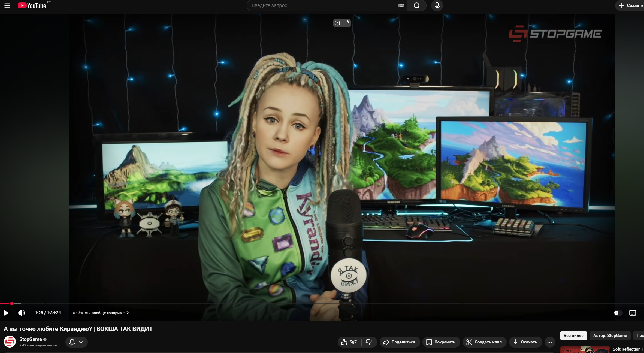This screenshot has height=353, width=644.
Task: Select the "Все видео" chip
Action: point(573,336)
